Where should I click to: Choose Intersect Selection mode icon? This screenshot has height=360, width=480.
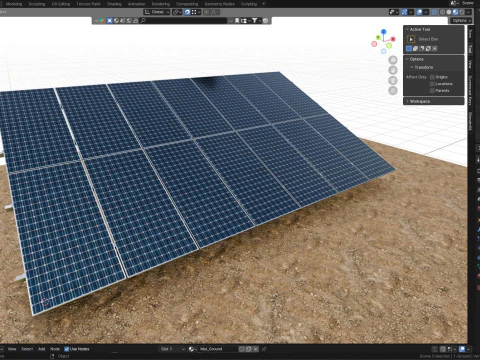[x=434, y=49]
